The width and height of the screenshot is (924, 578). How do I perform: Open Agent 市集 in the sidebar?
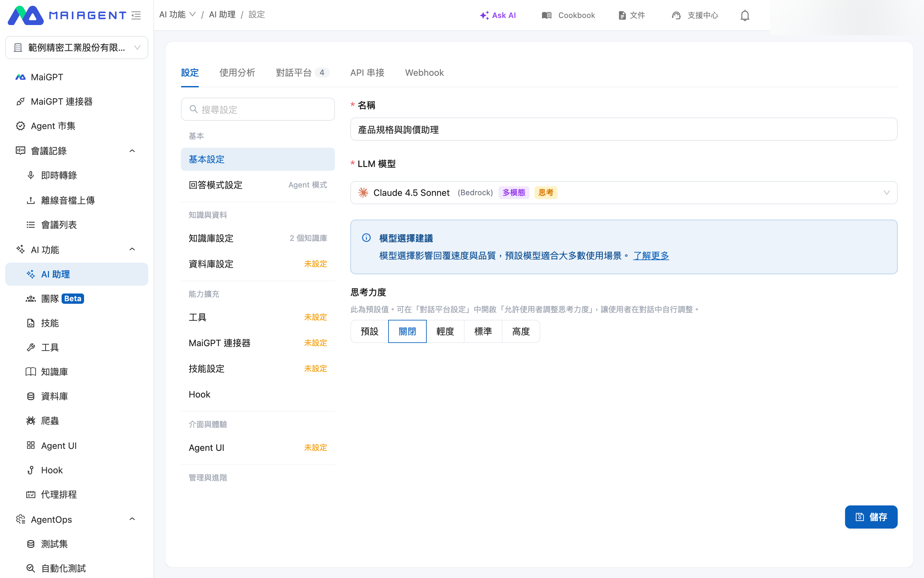(x=76, y=126)
